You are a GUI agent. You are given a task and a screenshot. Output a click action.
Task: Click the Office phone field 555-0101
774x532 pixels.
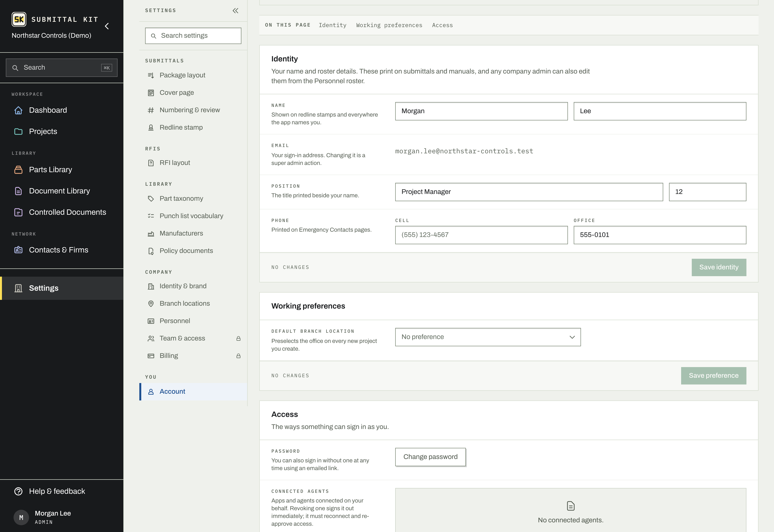[x=660, y=235]
